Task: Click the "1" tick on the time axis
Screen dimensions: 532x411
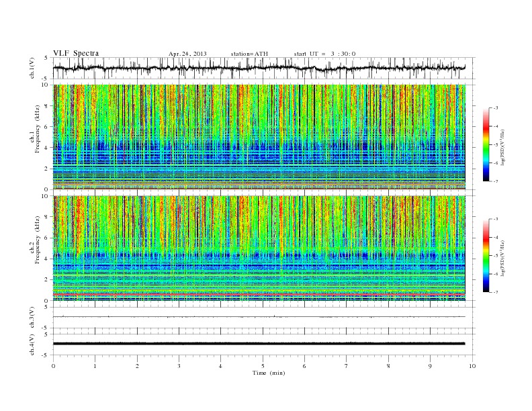Action: tap(95, 366)
